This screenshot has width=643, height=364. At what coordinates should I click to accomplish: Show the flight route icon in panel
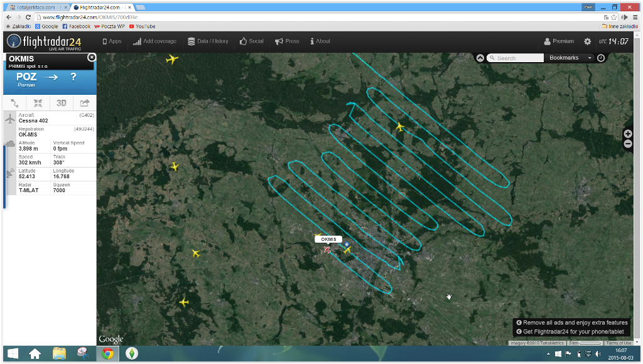point(14,104)
